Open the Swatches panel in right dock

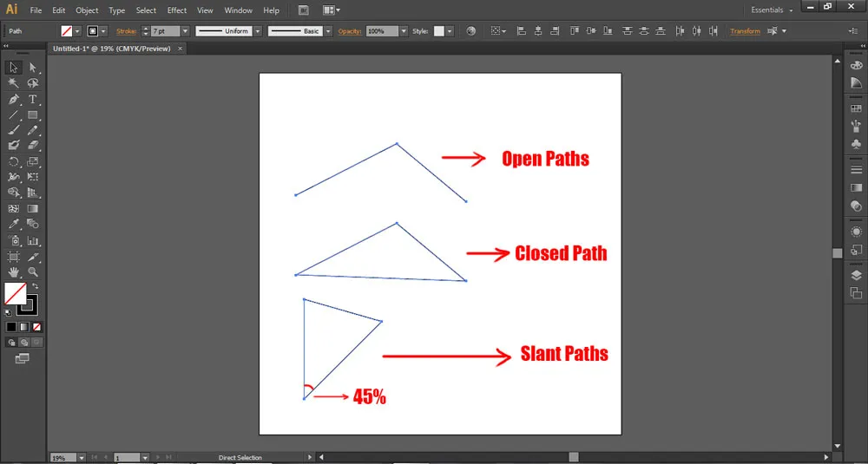click(x=856, y=108)
